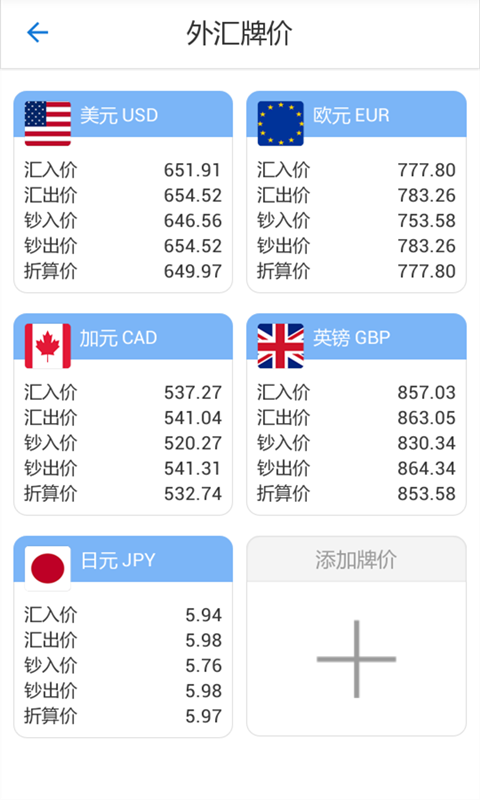Tap the Japanese flag icon
The width and height of the screenshot is (480, 800).
pyautogui.click(x=47, y=568)
